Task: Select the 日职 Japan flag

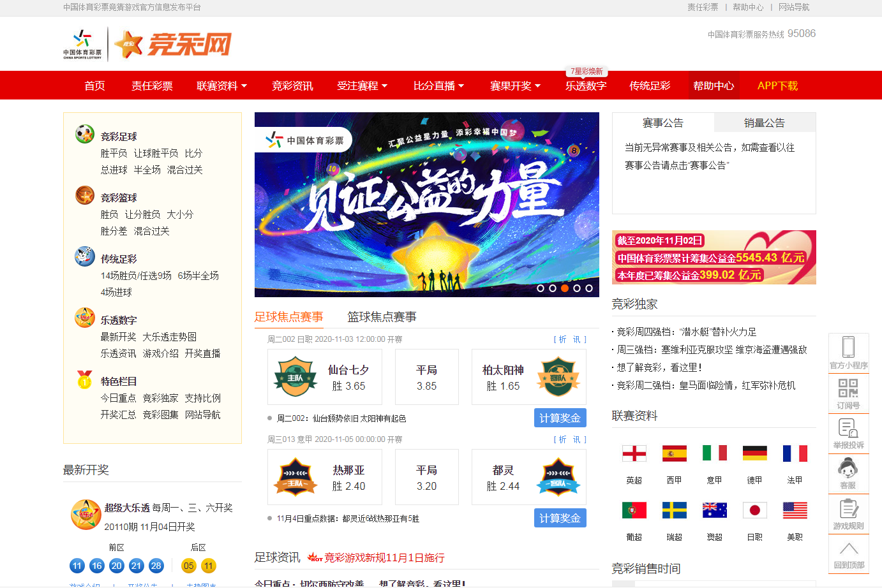Action: point(755,510)
